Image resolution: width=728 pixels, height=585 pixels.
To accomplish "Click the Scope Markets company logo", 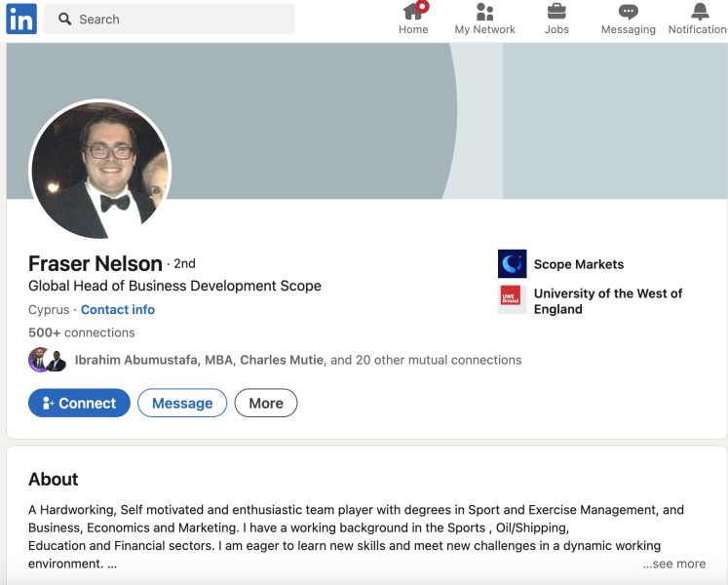I will [x=512, y=264].
